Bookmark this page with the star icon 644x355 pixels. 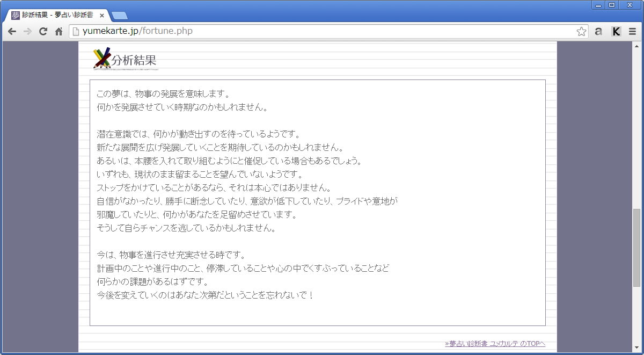pos(581,32)
